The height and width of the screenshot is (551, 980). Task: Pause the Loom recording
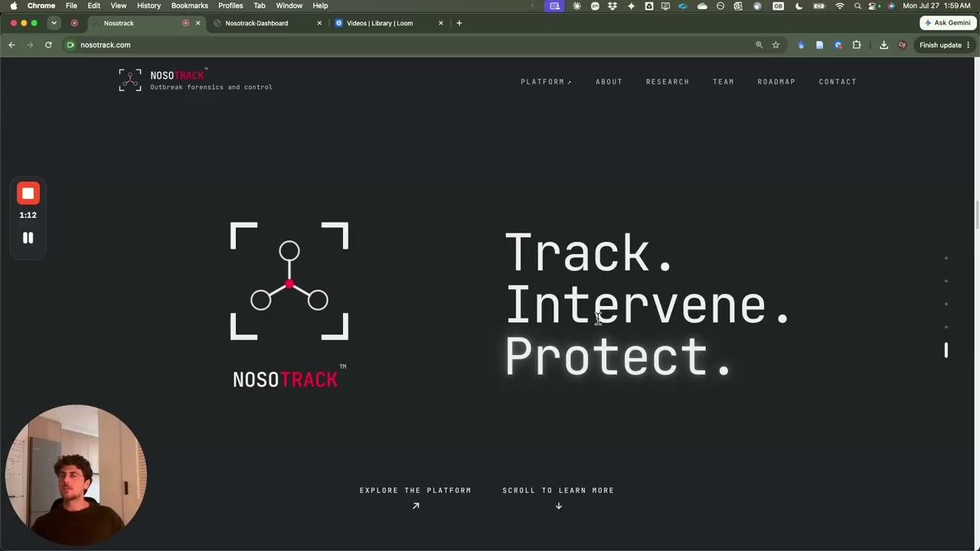(x=28, y=238)
